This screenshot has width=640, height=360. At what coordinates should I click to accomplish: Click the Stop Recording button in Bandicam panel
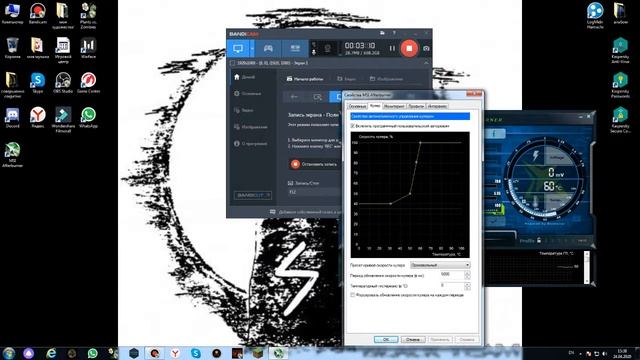(314, 164)
